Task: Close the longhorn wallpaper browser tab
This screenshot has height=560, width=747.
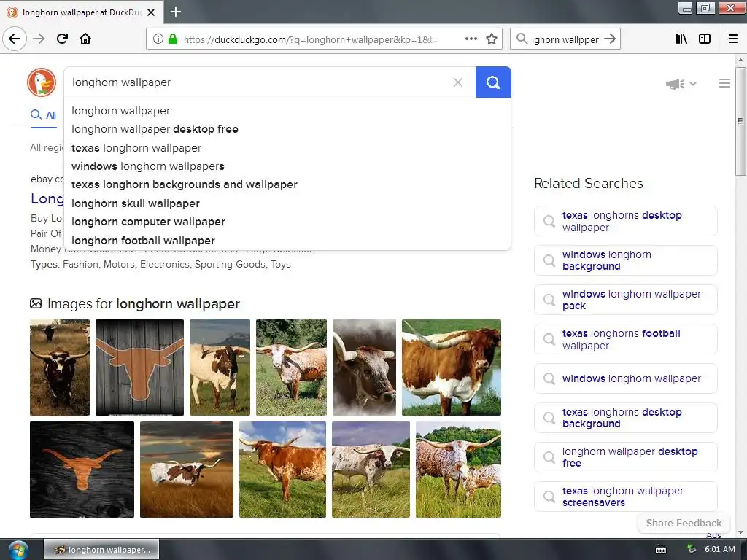Action: tap(151, 12)
